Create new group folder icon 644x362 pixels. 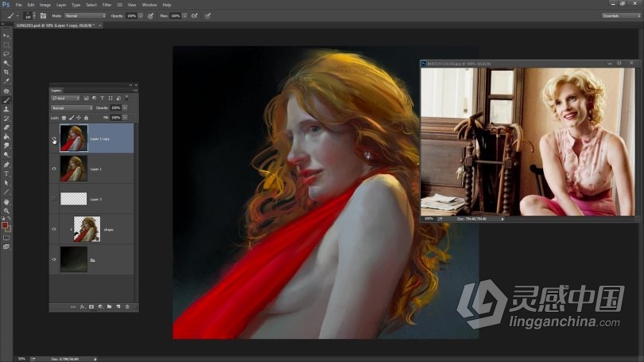[x=109, y=306]
